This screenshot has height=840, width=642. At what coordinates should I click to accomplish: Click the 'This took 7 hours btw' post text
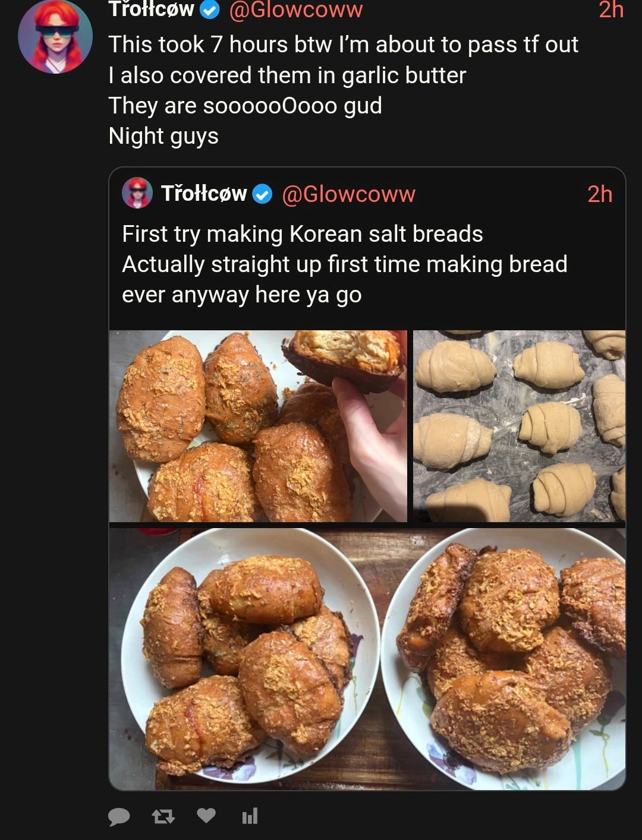click(x=342, y=45)
